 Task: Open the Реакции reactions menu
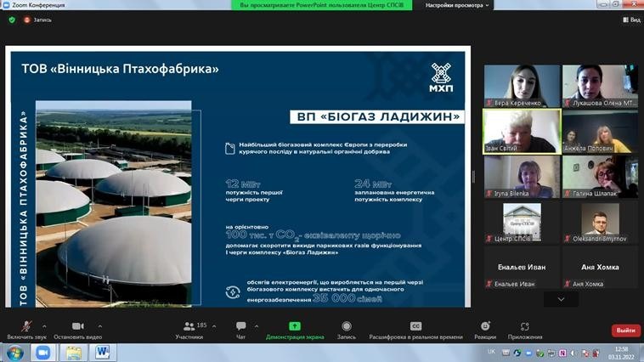pos(485,330)
